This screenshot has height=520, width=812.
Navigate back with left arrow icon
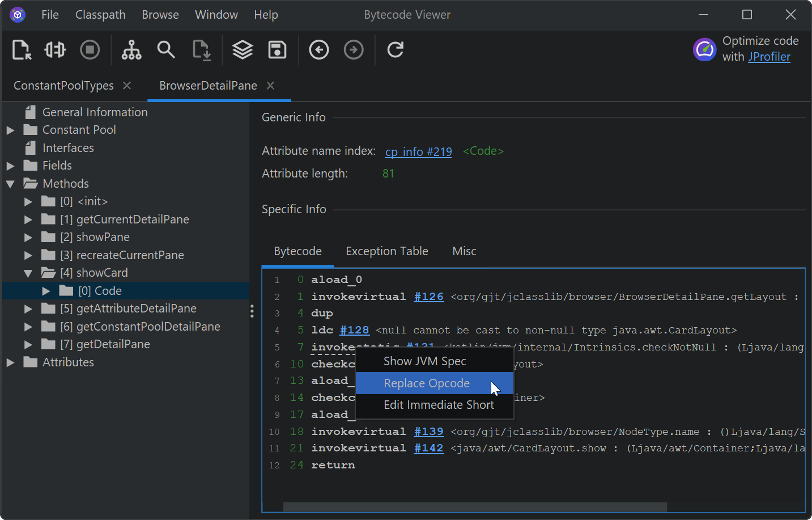pos(319,50)
